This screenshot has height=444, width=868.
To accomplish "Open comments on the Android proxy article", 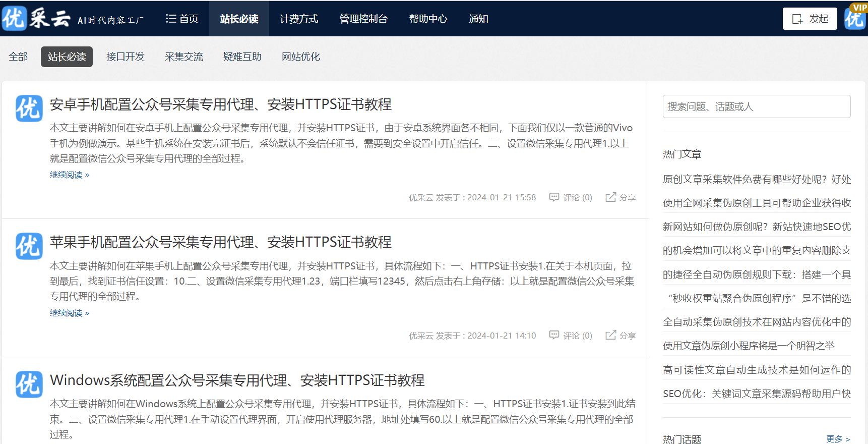I will (571, 197).
